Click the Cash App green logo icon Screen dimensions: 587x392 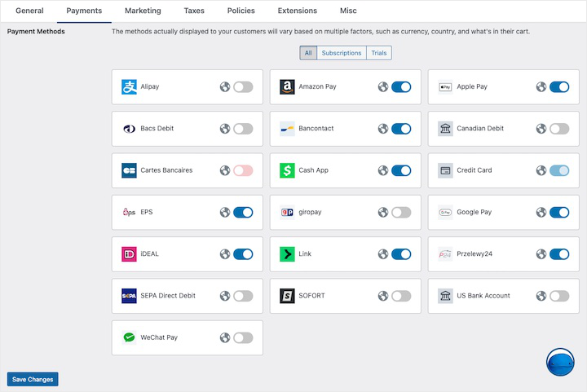click(287, 170)
